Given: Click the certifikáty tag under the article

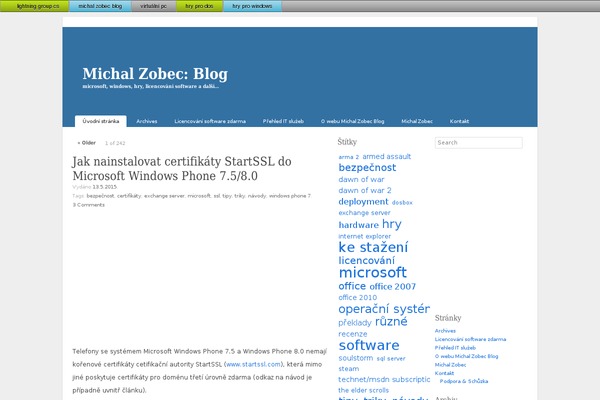Looking at the screenshot, I should pos(129,196).
